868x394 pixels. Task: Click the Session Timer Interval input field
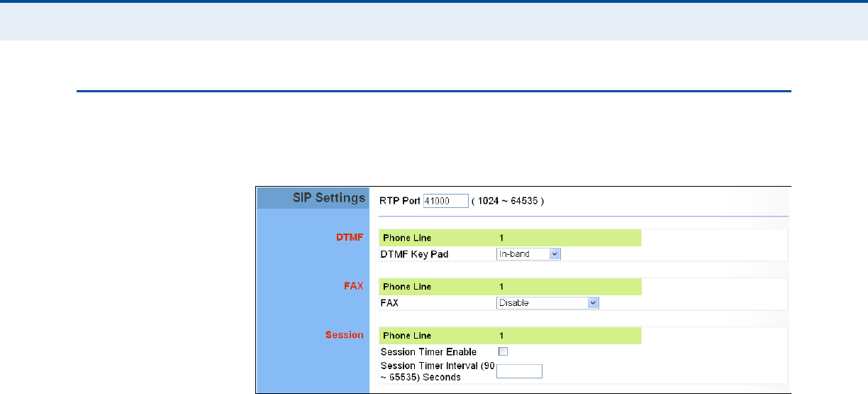pos(519,371)
